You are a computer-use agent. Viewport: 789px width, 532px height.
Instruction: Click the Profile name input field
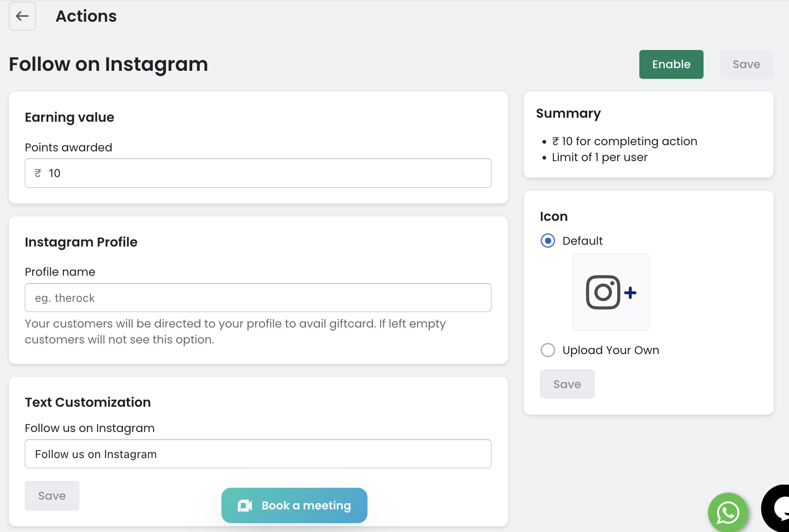(258, 298)
